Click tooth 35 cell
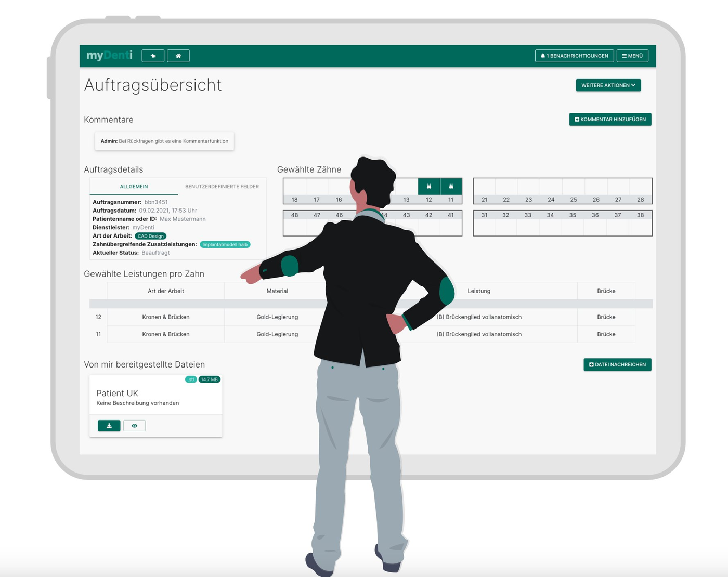728x577 pixels. [x=573, y=223]
